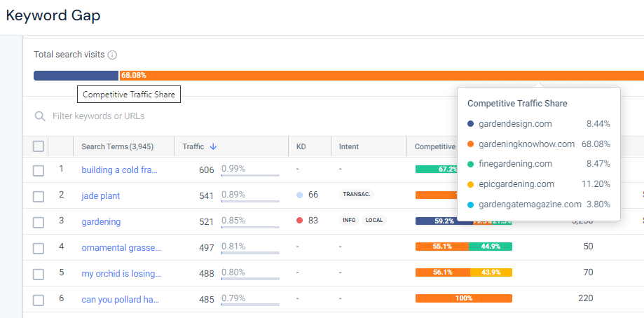
Task: Click the INFO intent tag
Action: [349, 221]
